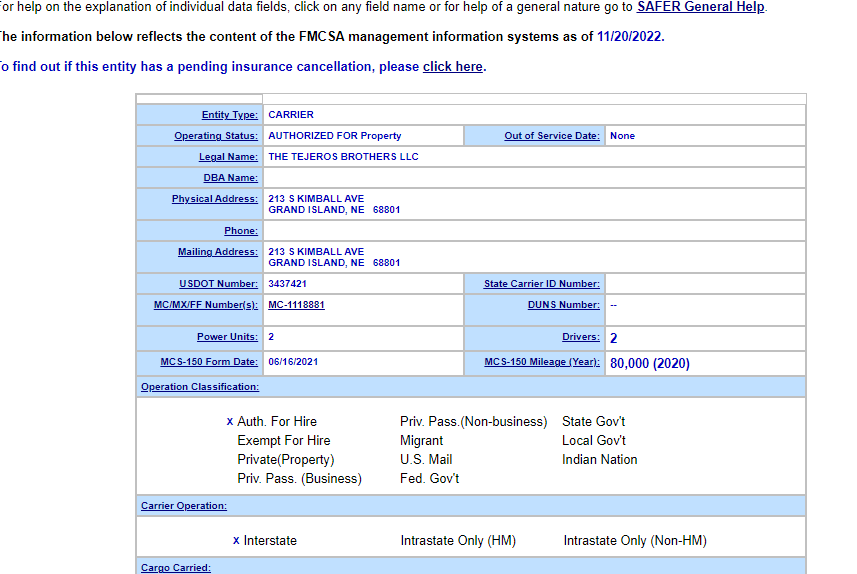The image size is (857, 574).
Task: Open the DBA Name field help
Action: 231,178
